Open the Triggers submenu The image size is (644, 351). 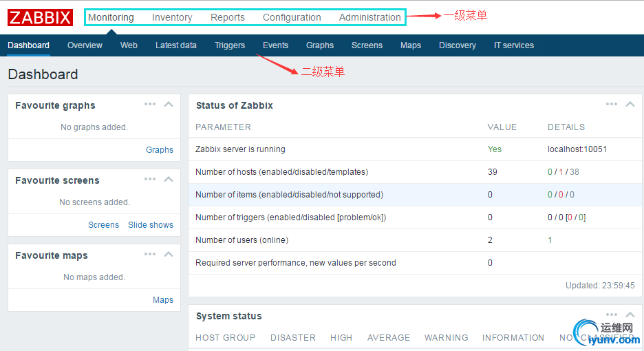pos(230,45)
